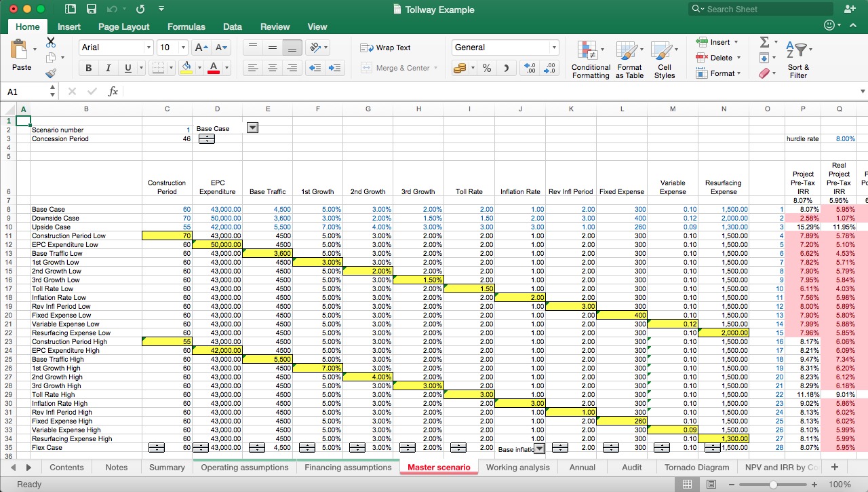
Task: Click the Format Painter brush icon
Action: [51, 73]
